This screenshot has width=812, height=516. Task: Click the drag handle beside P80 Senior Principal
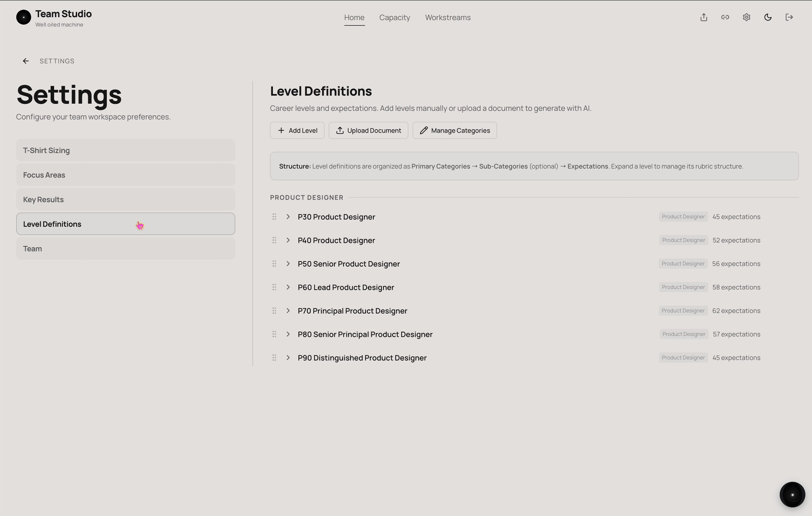(274, 334)
